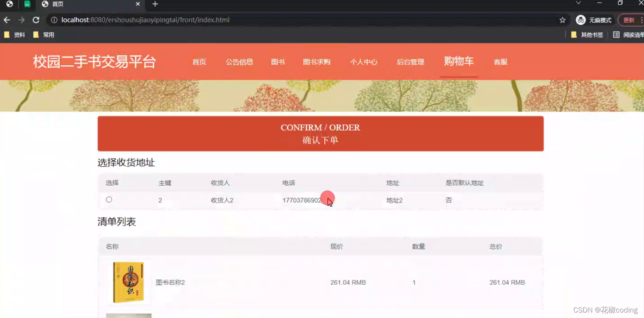The width and height of the screenshot is (644, 318).
Task: Click the reload page icon
Action: pos(36,19)
